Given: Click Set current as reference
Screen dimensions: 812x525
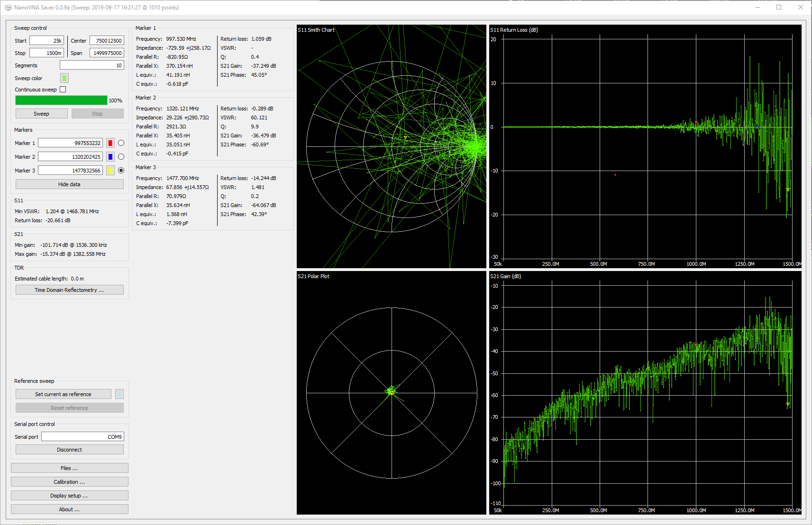Looking at the screenshot, I should (x=63, y=394).
